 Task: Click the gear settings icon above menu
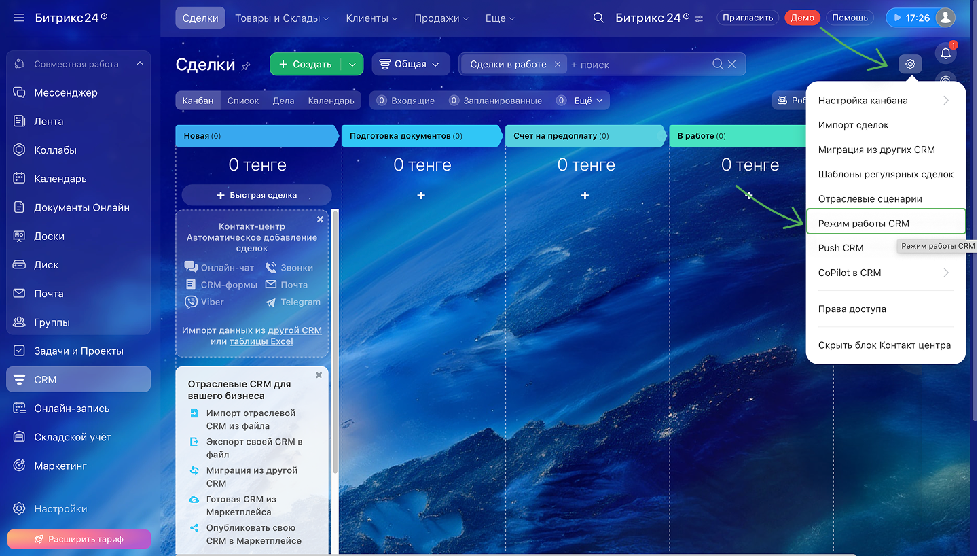point(910,65)
